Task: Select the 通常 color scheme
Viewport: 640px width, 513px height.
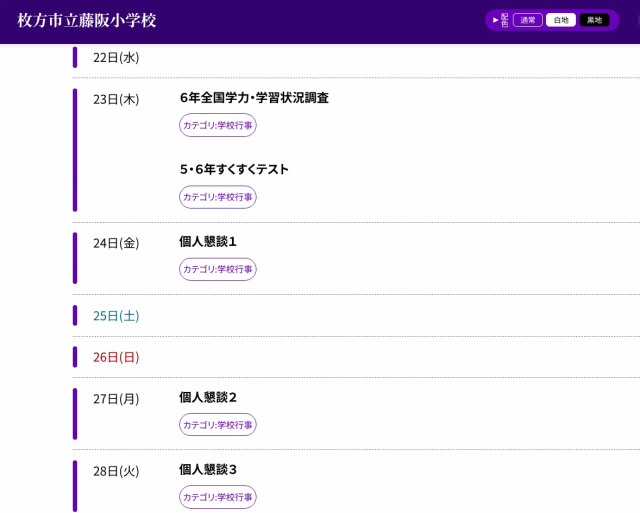Action: (528, 20)
